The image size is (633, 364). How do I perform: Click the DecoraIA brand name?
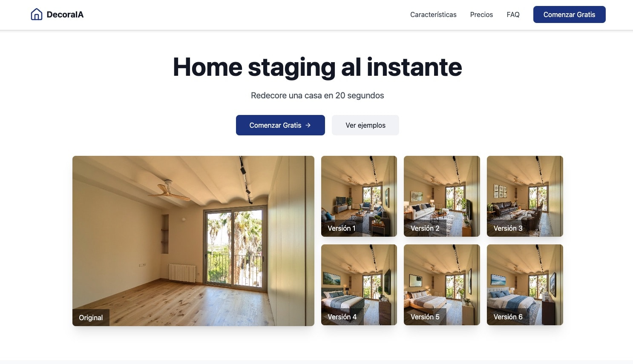(x=65, y=14)
